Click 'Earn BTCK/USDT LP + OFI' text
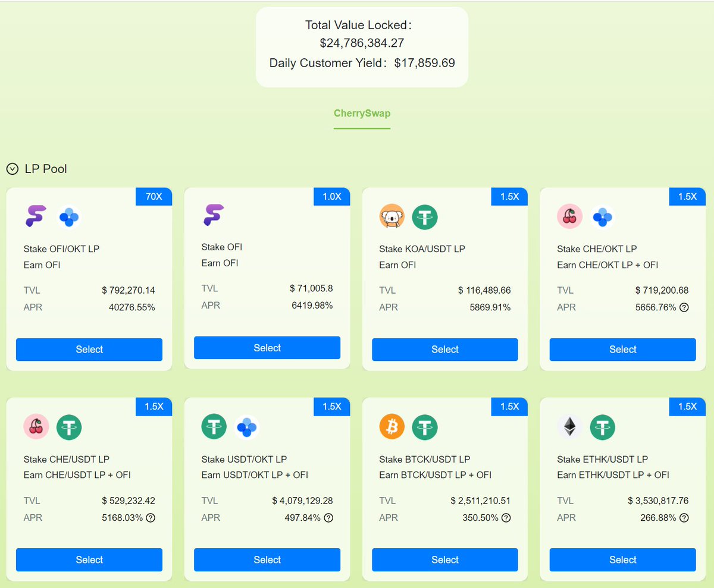This screenshot has height=588, width=714. [435, 475]
